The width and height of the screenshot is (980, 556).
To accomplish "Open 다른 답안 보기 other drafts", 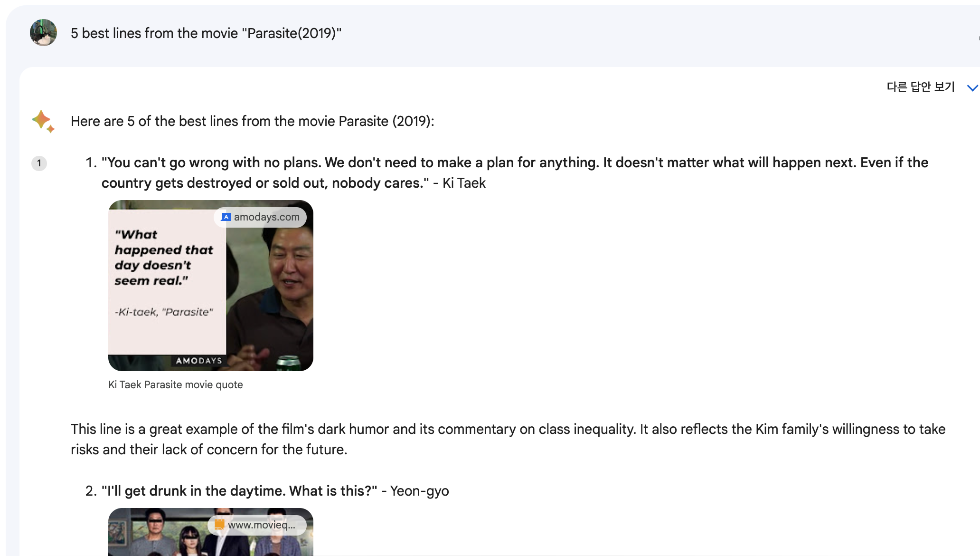I will pos(921,87).
